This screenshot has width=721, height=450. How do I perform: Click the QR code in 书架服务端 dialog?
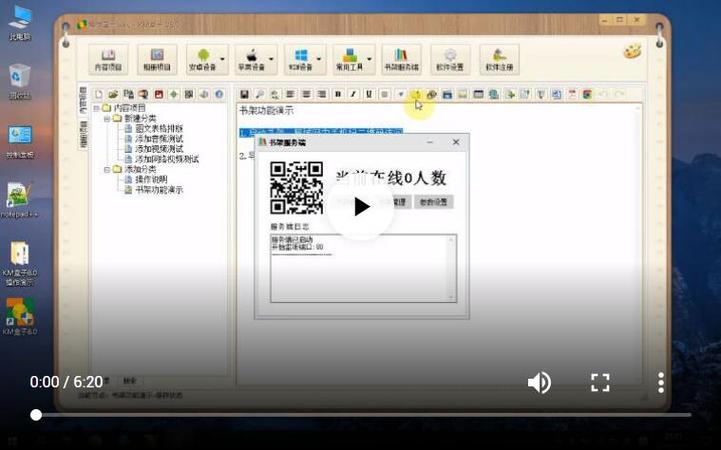[x=297, y=188]
